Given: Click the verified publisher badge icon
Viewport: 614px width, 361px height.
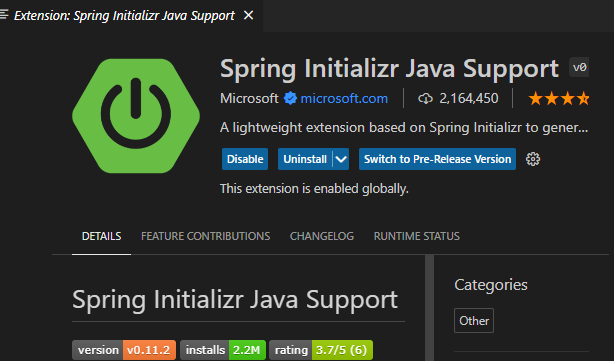Looking at the screenshot, I should click(x=290, y=98).
